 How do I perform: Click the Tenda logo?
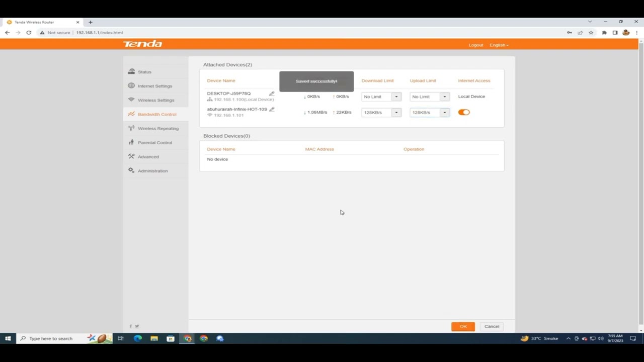pyautogui.click(x=143, y=44)
